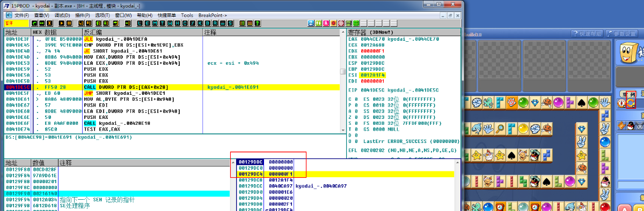Screen dimensions: 644x211
Task: Click the Go to address toolbar icon
Action: coord(128,23)
